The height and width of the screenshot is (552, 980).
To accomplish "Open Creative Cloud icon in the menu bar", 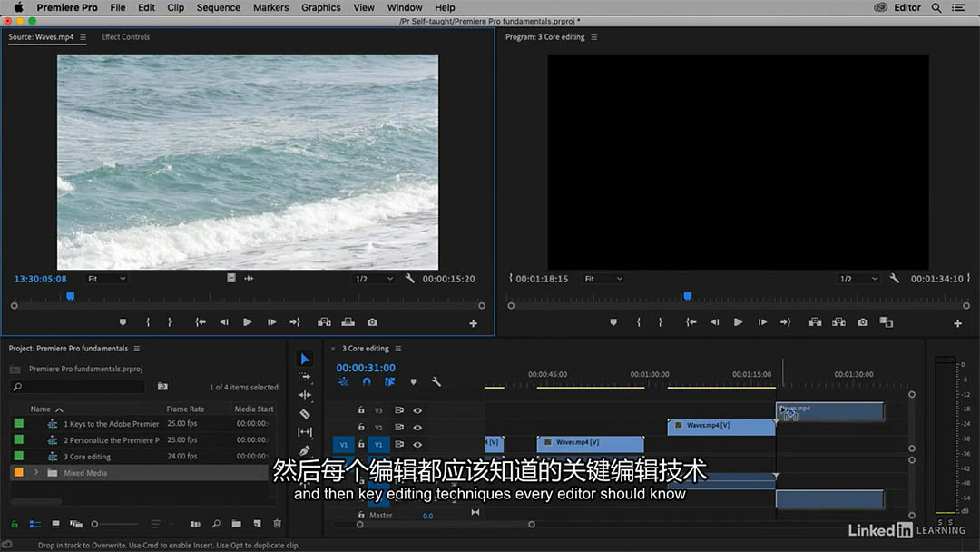I will click(880, 7).
